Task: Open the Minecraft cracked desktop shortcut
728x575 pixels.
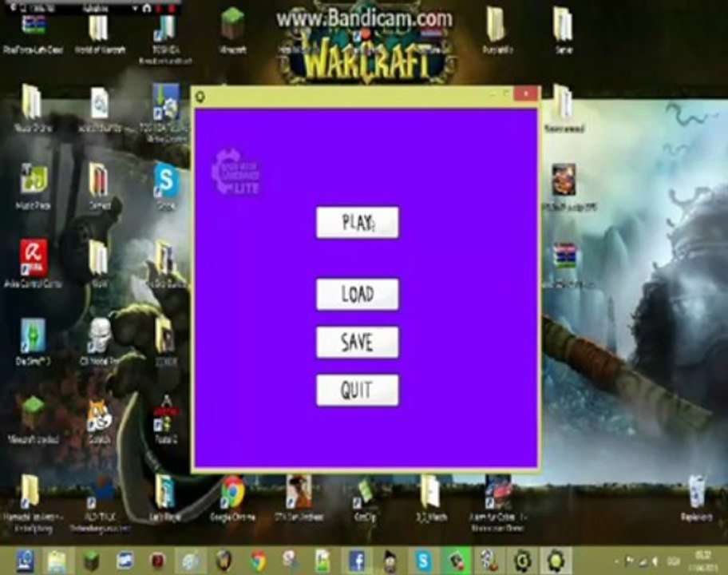Action: [x=33, y=419]
